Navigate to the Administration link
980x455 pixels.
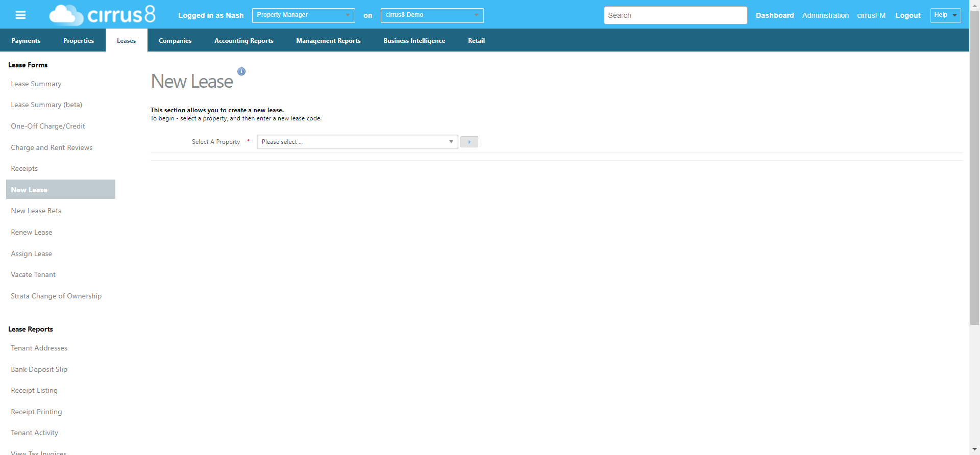825,15
